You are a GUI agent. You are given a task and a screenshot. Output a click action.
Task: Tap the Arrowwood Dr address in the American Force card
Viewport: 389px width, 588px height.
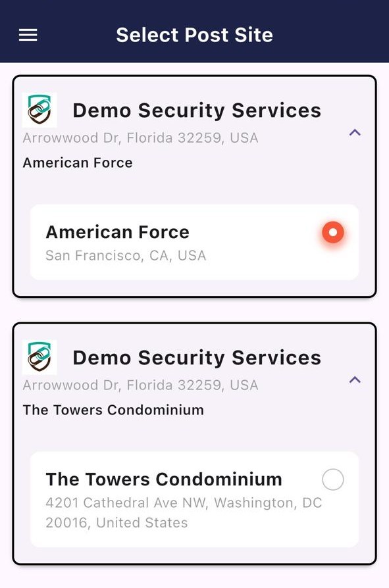click(141, 138)
